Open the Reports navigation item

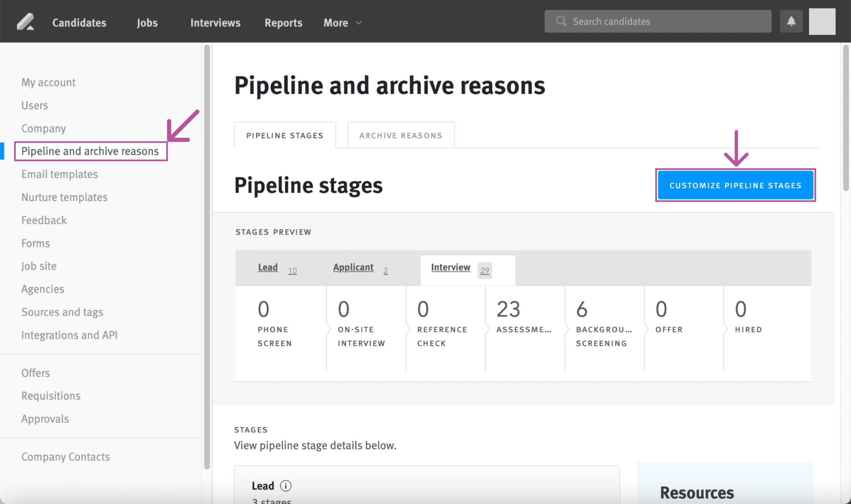point(283,23)
